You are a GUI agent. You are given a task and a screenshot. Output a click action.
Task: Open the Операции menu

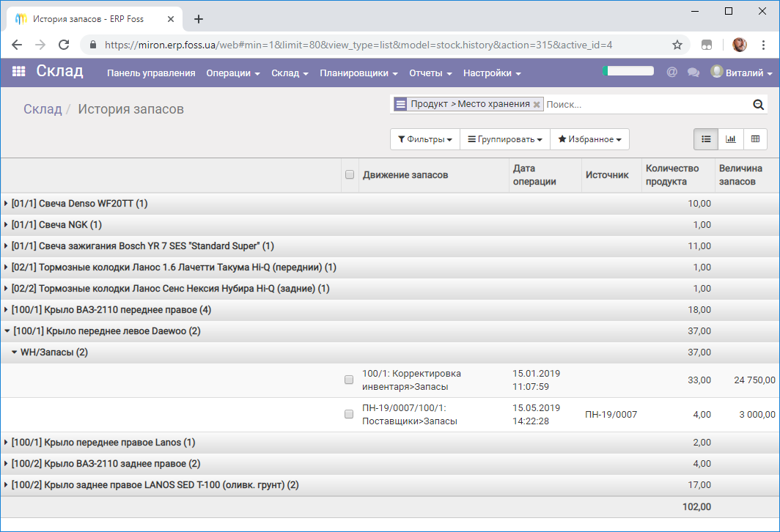(233, 73)
